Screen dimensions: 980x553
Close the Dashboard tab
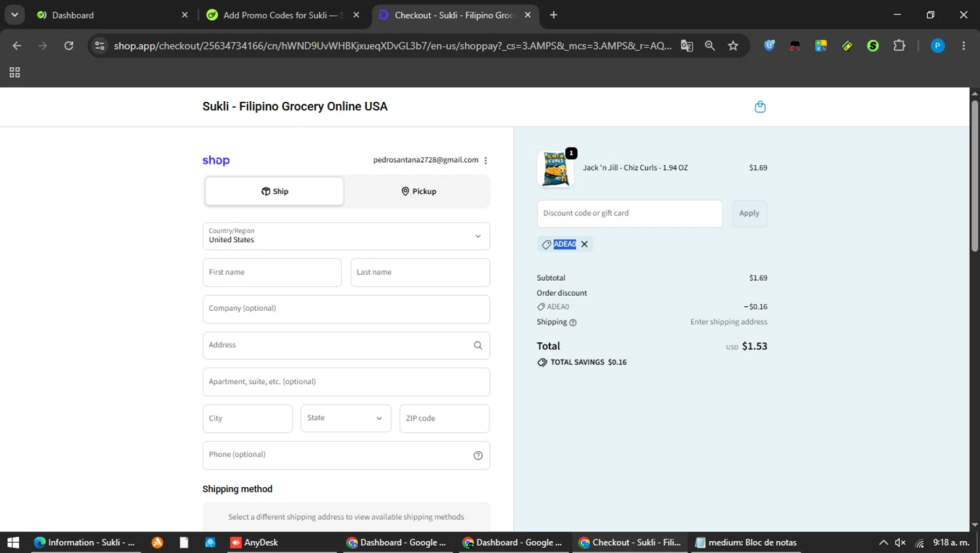coord(184,14)
